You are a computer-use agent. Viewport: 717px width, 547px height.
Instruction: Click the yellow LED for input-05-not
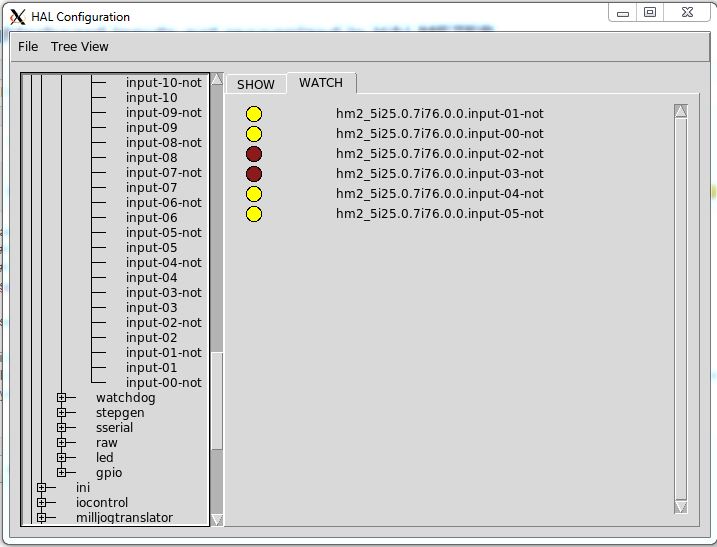[x=254, y=214]
